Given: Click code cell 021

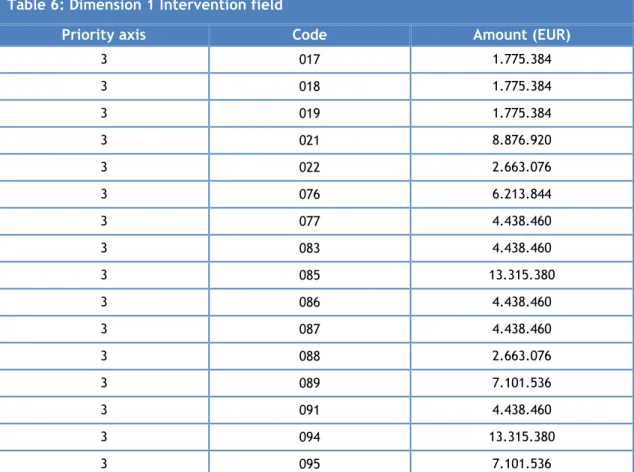Looking at the screenshot, I should pyautogui.click(x=309, y=140).
